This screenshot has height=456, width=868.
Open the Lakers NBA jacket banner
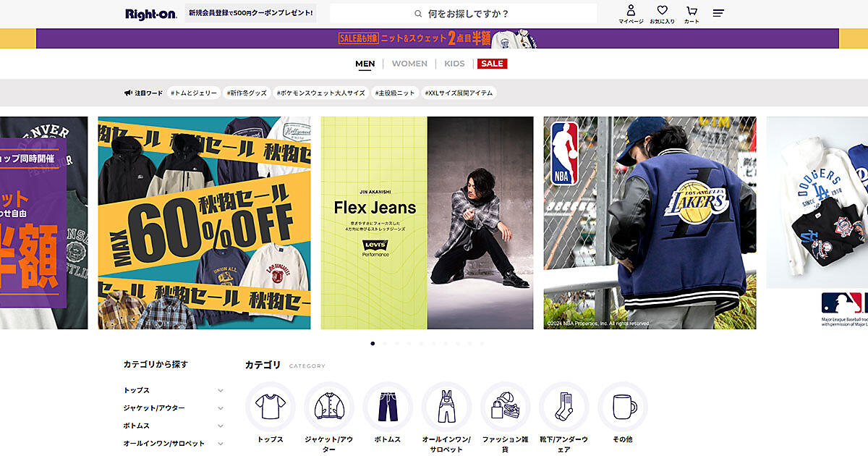(x=650, y=223)
